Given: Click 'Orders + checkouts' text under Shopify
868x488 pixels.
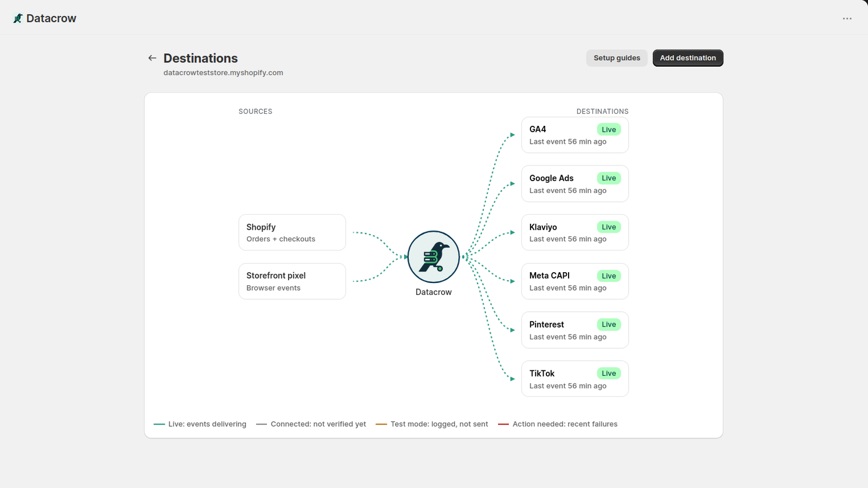Looking at the screenshot, I should (281, 239).
